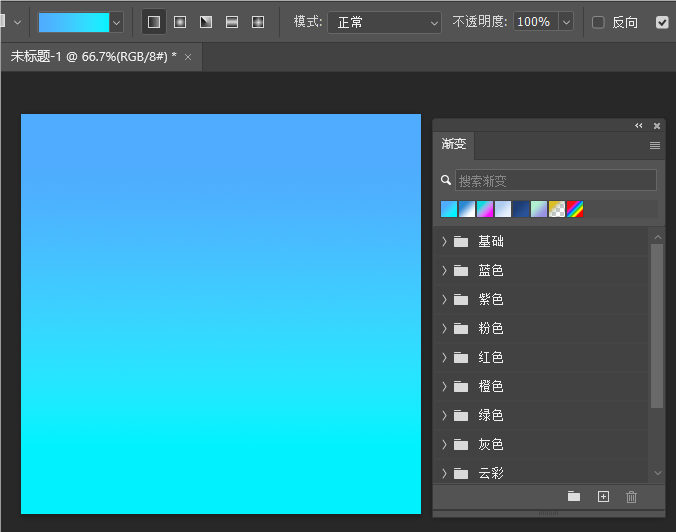Open the gradient panel options menu
This screenshot has width=676, height=532.
[655, 145]
